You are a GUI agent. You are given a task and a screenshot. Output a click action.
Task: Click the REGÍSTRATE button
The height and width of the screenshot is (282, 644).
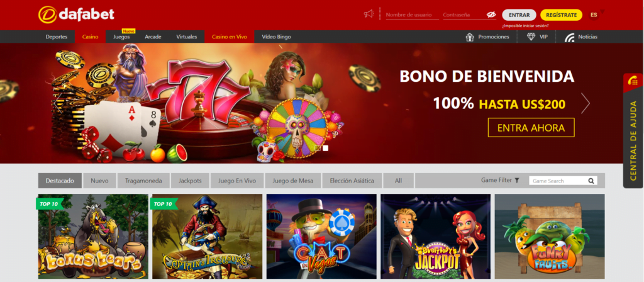click(x=561, y=15)
